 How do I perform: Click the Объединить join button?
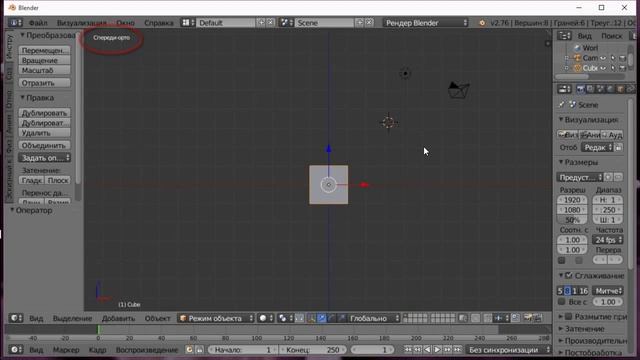[x=44, y=145]
